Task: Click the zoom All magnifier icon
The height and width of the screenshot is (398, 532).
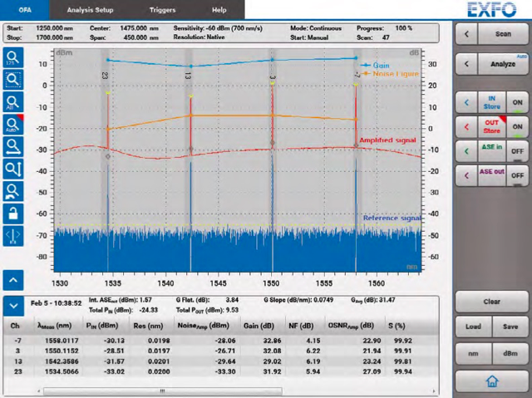Action: click(13, 102)
